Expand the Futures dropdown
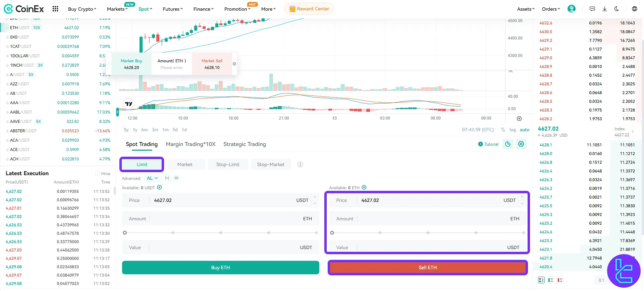 coord(173,9)
